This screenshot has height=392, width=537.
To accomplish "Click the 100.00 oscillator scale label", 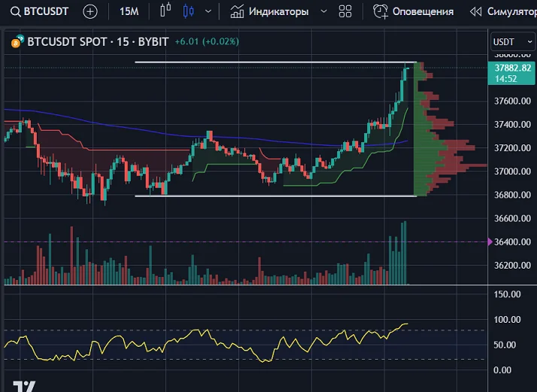I will 507,320.
